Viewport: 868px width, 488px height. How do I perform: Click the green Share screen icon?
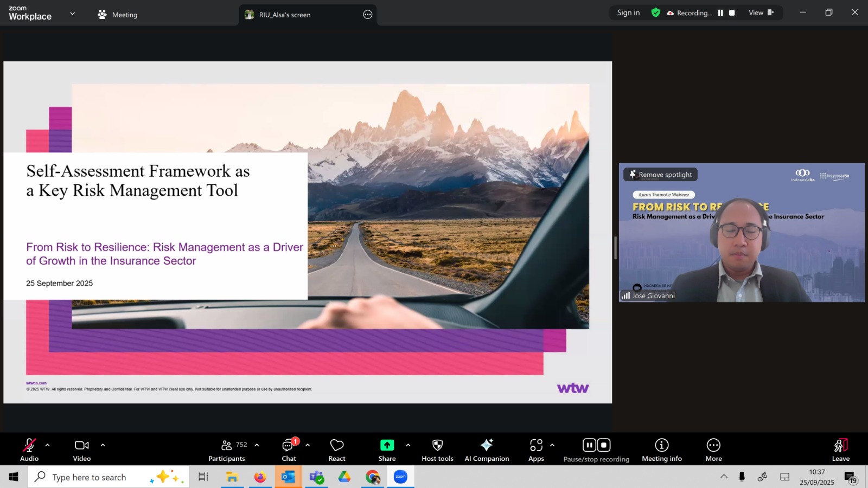click(387, 445)
